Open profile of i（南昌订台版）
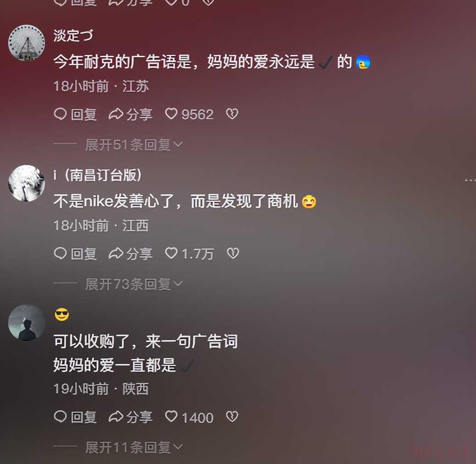The image size is (476, 464). (97, 175)
